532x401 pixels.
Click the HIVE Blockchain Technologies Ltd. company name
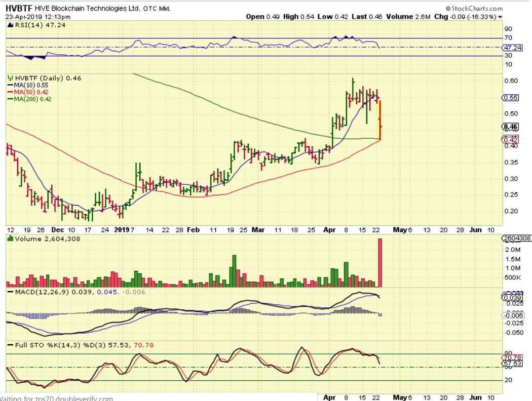(x=88, y=9)
